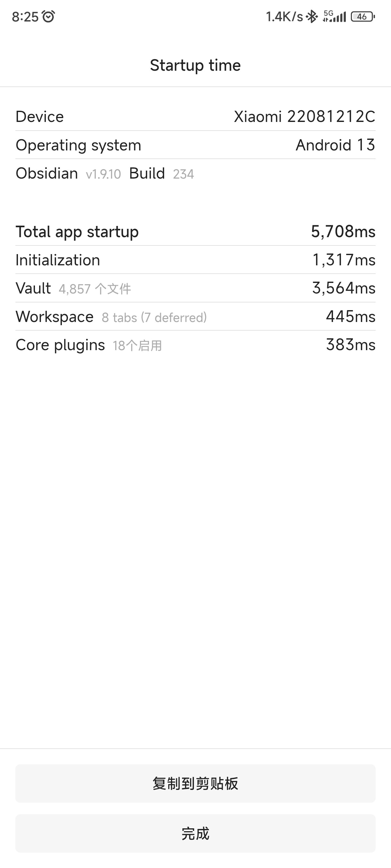Tap the Startup time title
Screen dimensions: 391x868
point(195,65)
